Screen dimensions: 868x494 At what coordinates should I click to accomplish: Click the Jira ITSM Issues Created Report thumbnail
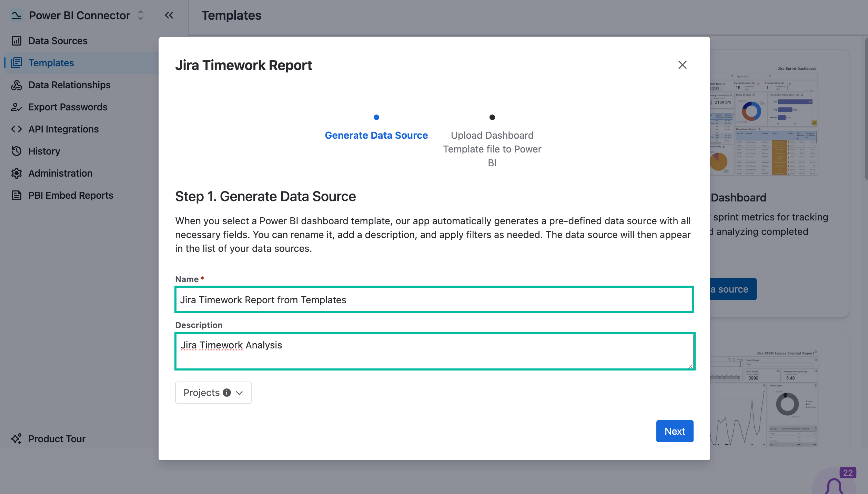pos(764,398)
